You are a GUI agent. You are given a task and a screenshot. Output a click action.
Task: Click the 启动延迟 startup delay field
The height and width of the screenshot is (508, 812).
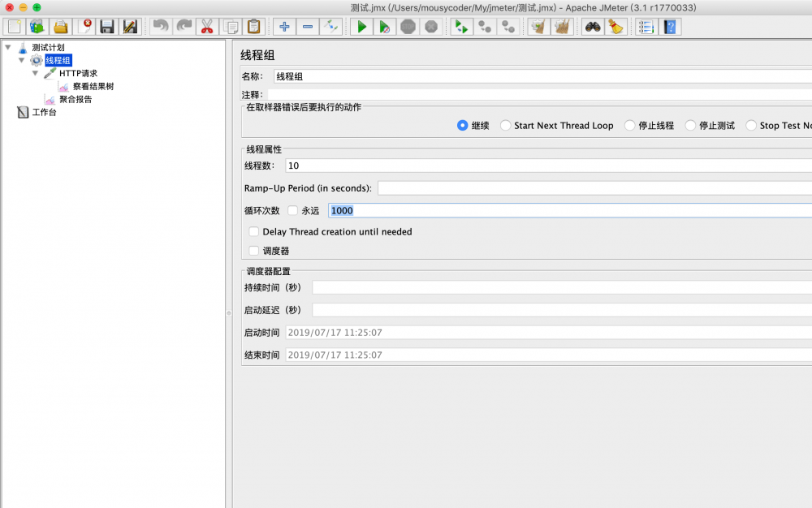point(562,310)
